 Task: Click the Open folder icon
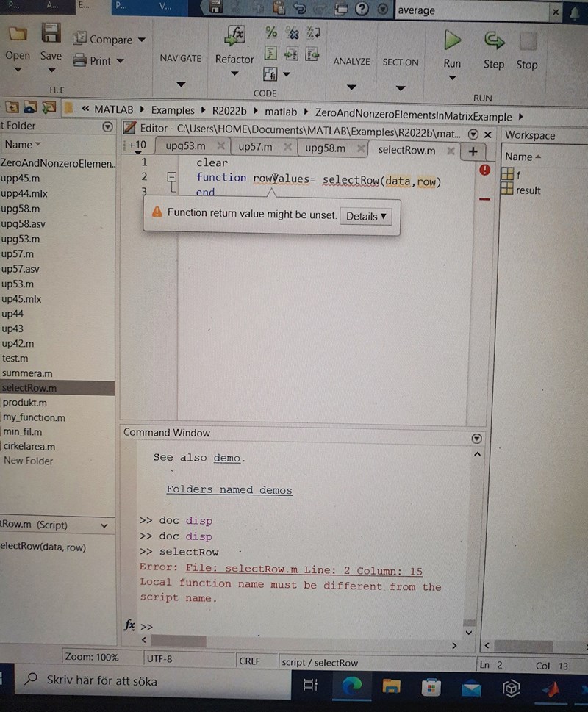coord(18,34)
